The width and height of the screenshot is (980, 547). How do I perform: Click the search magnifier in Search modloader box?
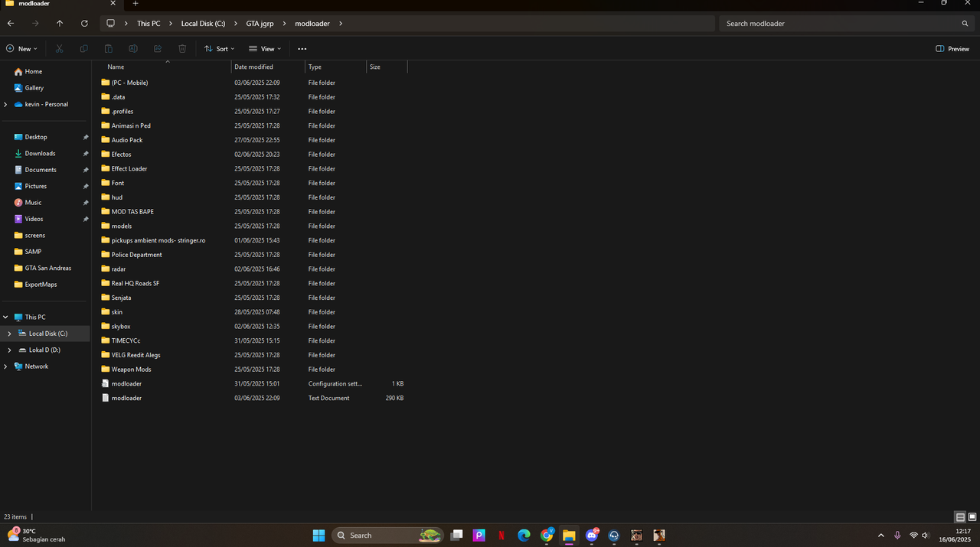[x=965, y=24]
